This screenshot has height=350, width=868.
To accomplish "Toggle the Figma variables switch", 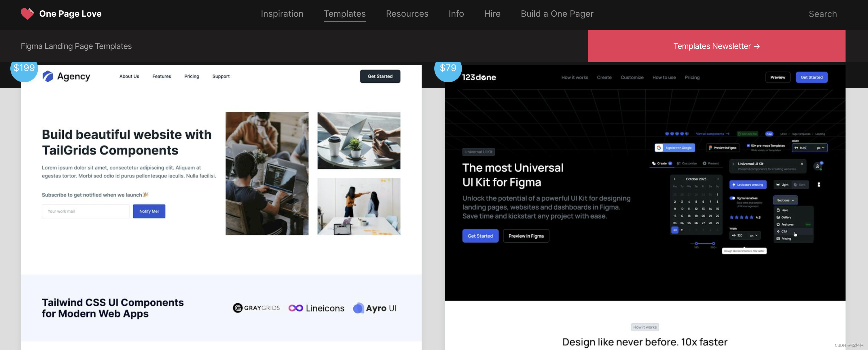I will [732, 198].
